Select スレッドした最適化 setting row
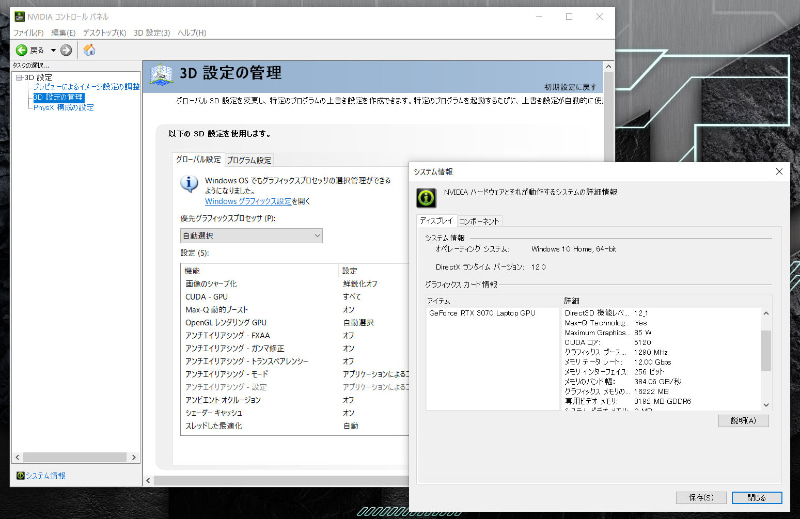800x519 pixels. click(295, 426)
